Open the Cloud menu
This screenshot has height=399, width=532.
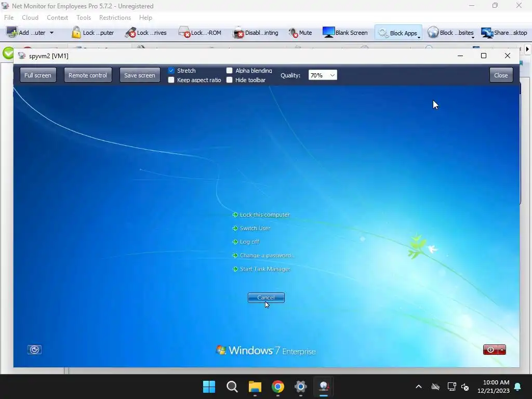click(x=30, y=17)
